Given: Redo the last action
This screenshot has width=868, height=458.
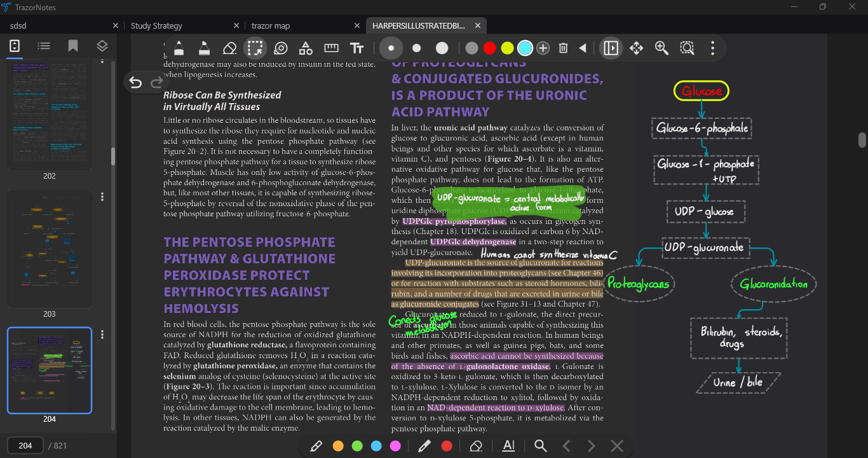Looking at the screenshot, I should (156, 82).
